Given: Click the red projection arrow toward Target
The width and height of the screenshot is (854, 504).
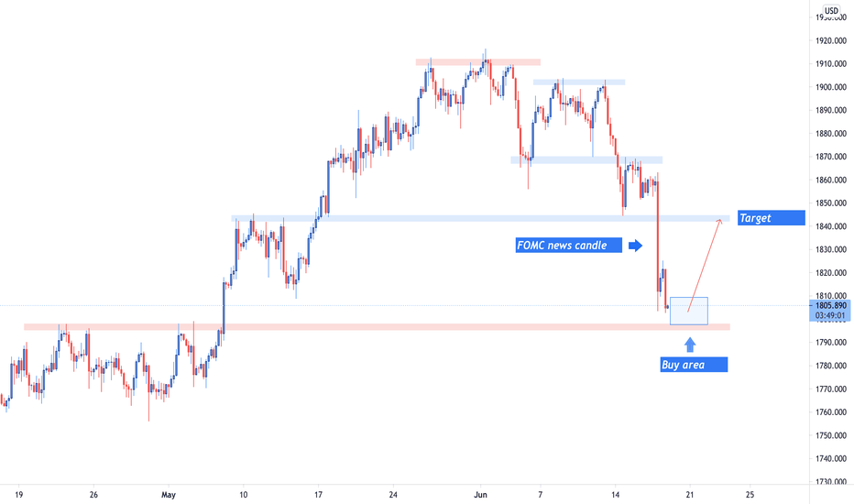Looking at the screenshot, I should (705, 265).
